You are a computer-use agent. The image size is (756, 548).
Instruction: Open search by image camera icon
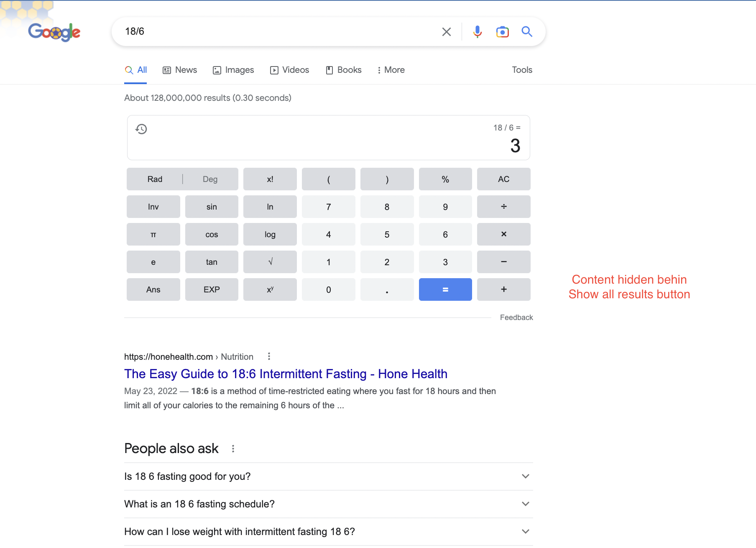(x=502, y=31)
